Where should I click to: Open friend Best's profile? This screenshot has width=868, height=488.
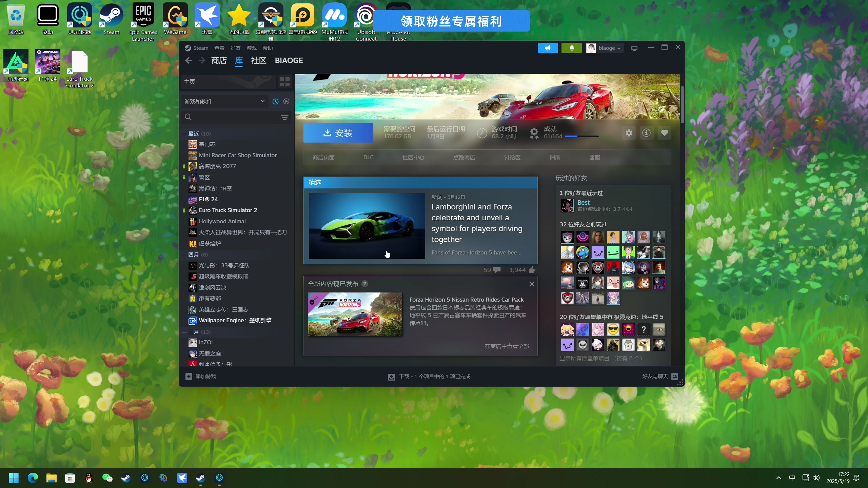coord(584,202)
